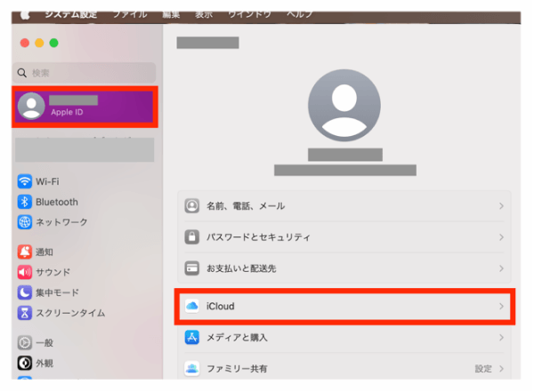The height and width of the screenshot is (392, 534).
Task: Click the magnifying glass search icon
Action: 22,73
